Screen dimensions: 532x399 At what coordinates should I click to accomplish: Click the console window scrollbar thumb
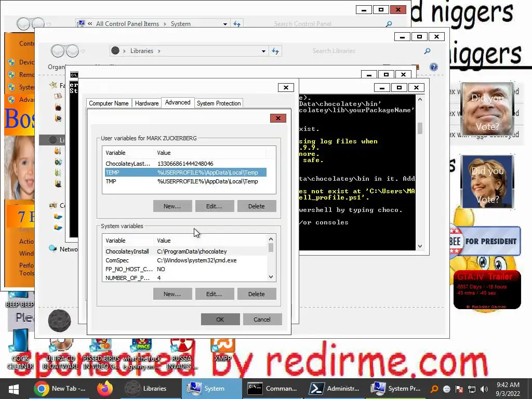pyautogui.click(x=420, y=128)
